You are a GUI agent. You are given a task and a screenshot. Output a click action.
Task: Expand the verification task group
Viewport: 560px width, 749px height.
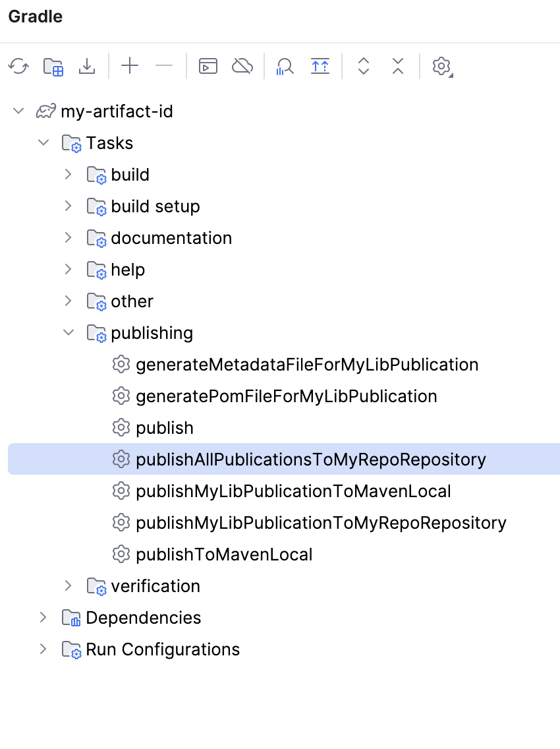coord(69,585)
